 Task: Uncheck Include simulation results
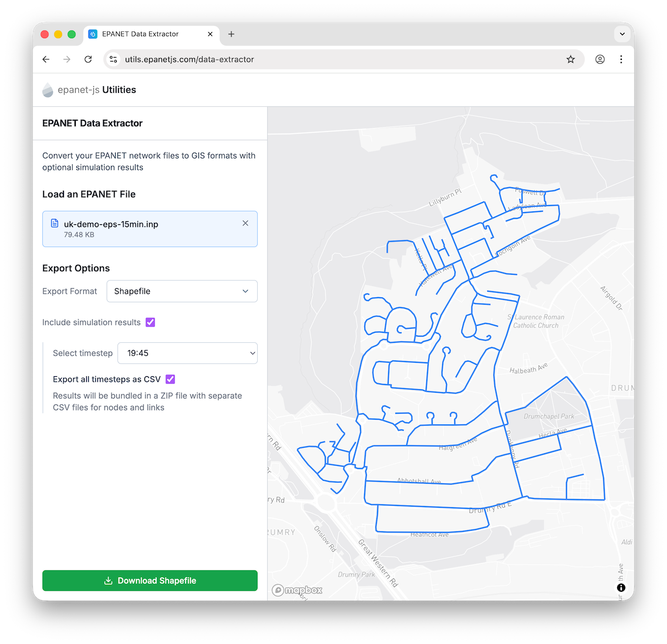tap(150, 322)
